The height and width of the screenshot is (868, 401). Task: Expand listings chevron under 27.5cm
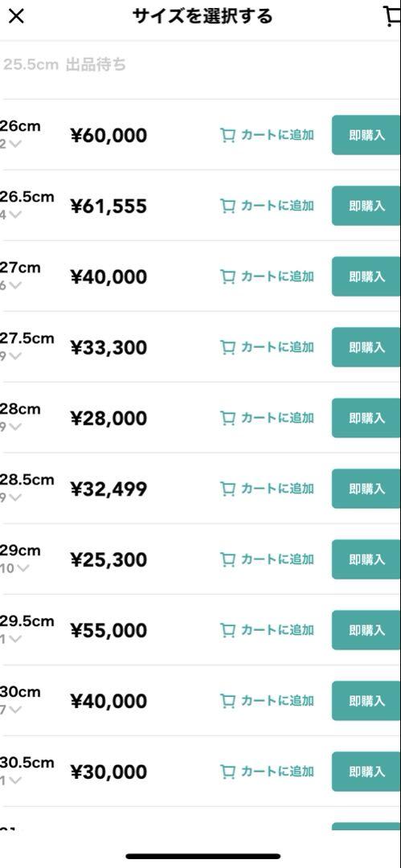(x=15, y=356)
